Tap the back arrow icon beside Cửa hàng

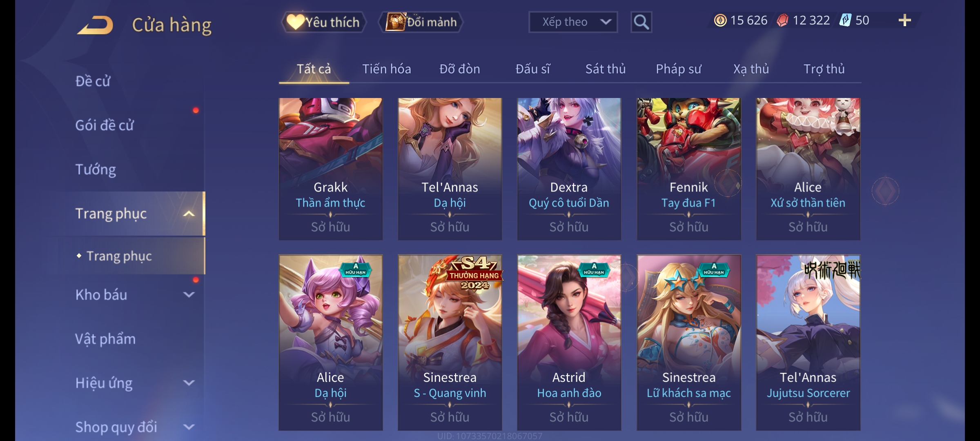96,25
